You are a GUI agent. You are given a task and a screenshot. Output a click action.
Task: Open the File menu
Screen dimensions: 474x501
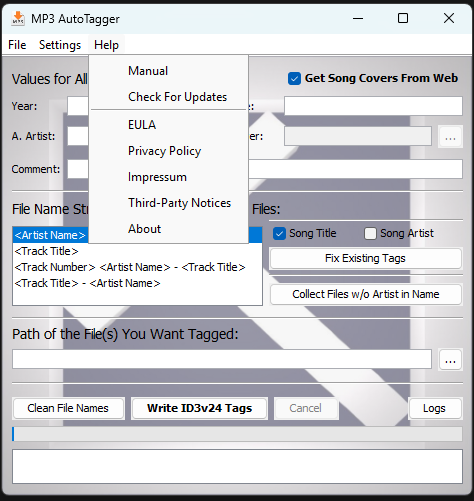[x=17, y=45]
